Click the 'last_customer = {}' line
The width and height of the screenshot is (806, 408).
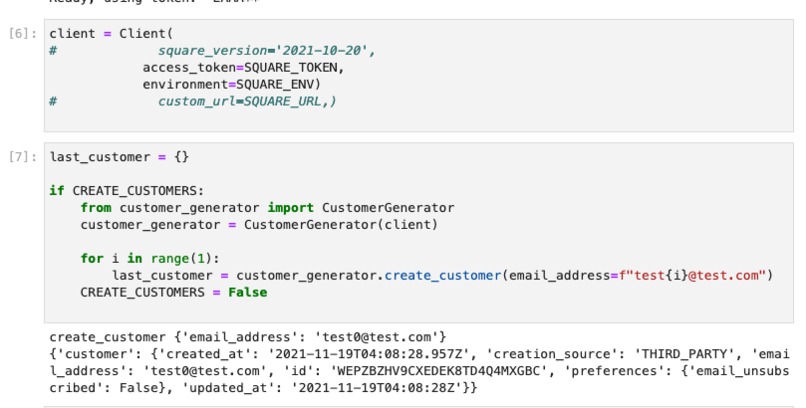pos(119,157)
